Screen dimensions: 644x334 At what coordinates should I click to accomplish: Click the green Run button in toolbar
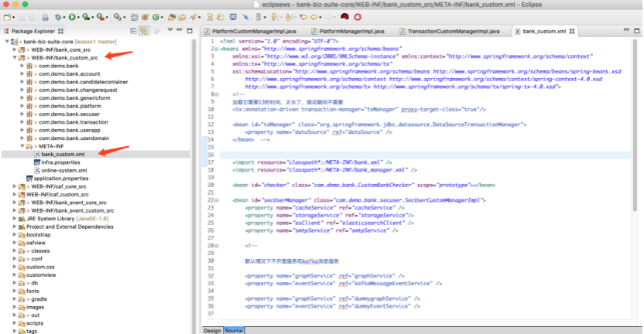pos(72,15)
